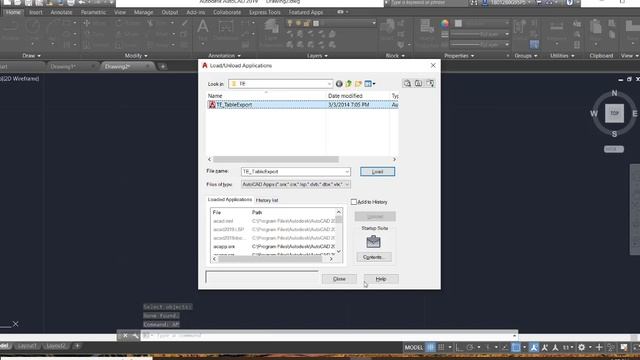Viewport: 640px width, 360px height.
Task: Click the workspace switching gear icon
Action: point(582,347)
